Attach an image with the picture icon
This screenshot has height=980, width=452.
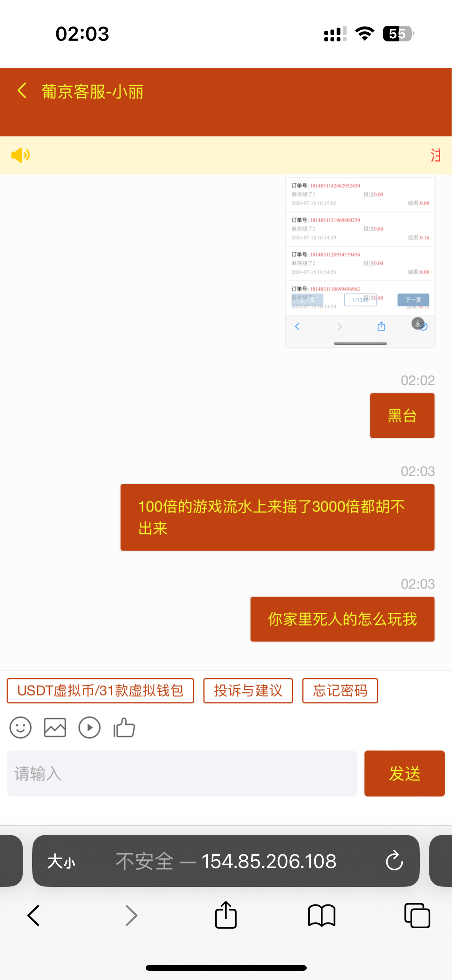tap(55, 727)
